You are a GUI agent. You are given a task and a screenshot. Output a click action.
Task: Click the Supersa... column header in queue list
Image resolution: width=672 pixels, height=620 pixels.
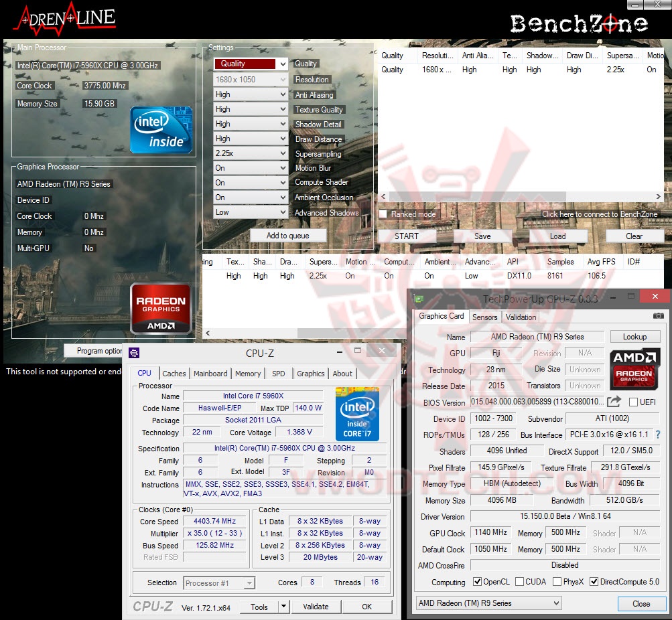[x=622, y=56]
